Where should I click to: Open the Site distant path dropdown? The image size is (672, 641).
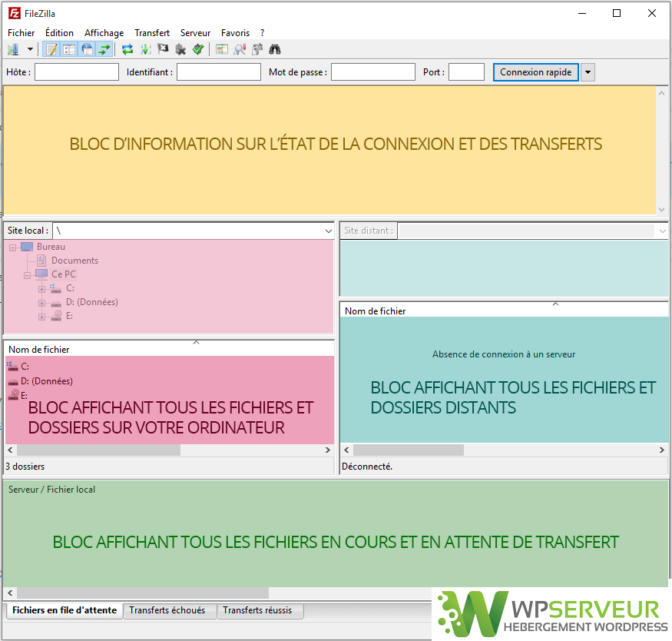662,231
